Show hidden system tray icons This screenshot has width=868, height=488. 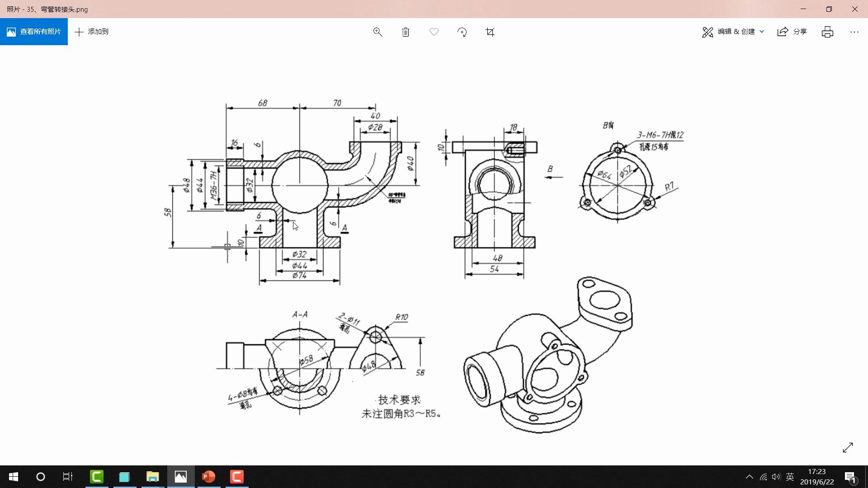click(x=749, y=477)
